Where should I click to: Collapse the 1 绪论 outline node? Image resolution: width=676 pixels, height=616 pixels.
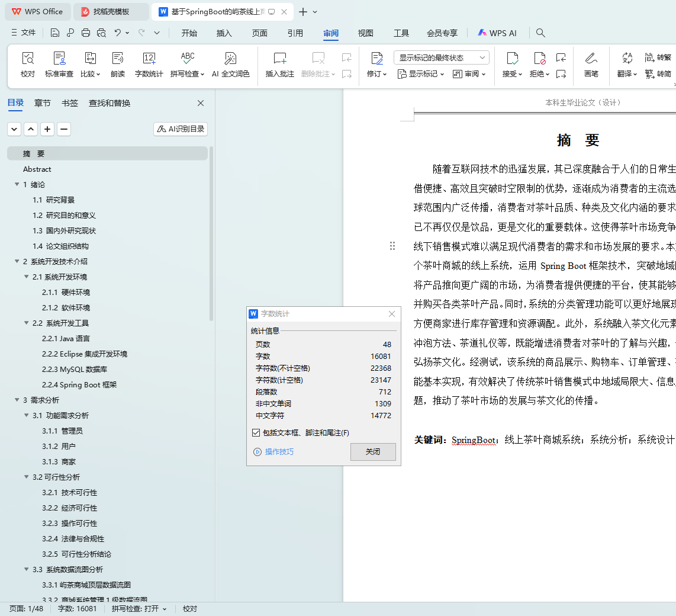17,184
